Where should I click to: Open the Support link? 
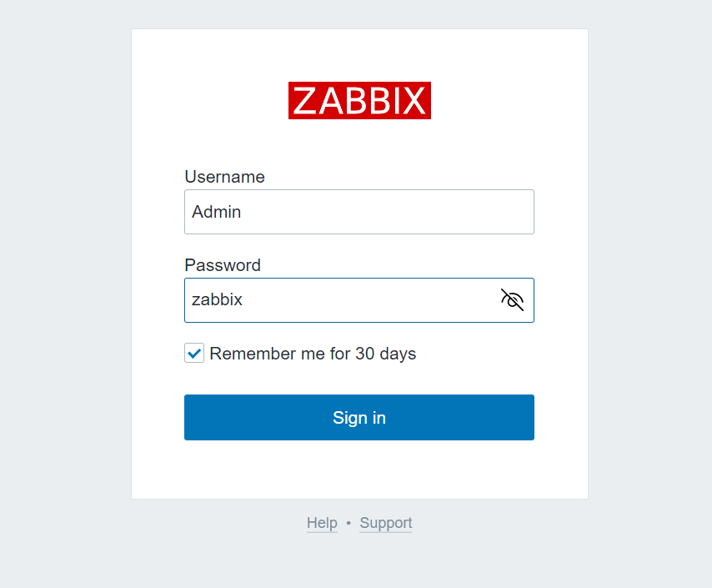point(385,523)
